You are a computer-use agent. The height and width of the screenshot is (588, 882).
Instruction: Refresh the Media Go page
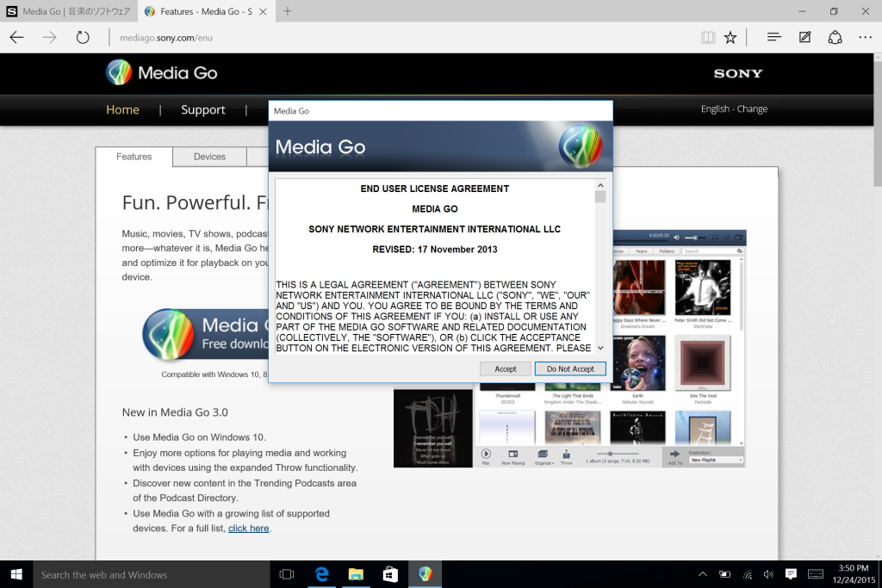83,38
